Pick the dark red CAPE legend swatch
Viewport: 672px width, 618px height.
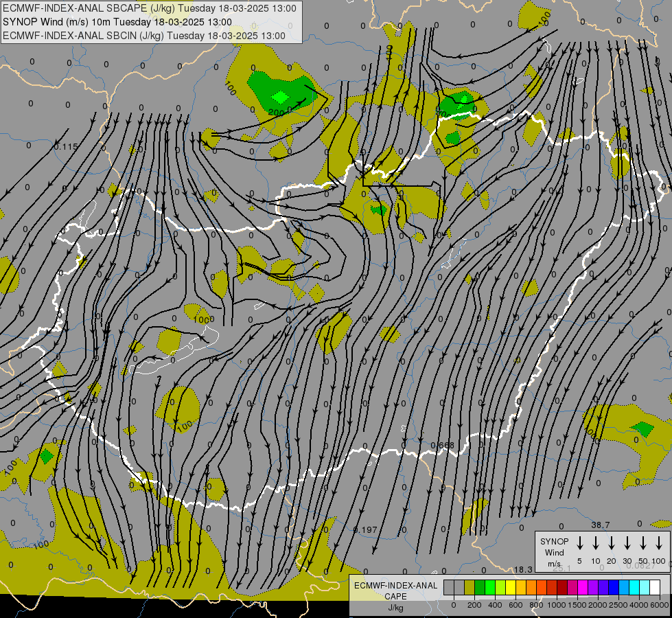point(562,587)
